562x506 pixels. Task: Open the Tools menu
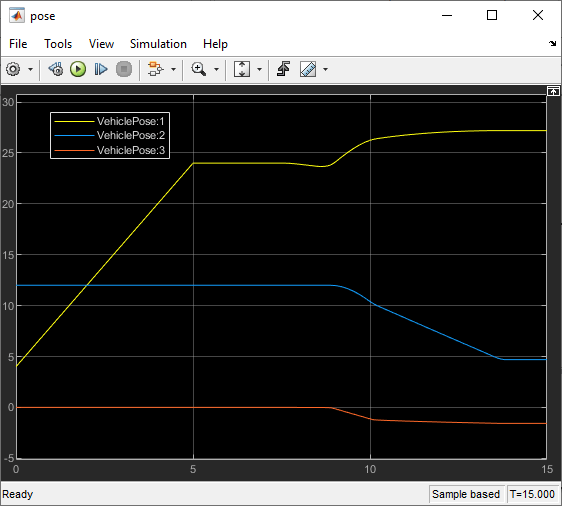(58, 44)
